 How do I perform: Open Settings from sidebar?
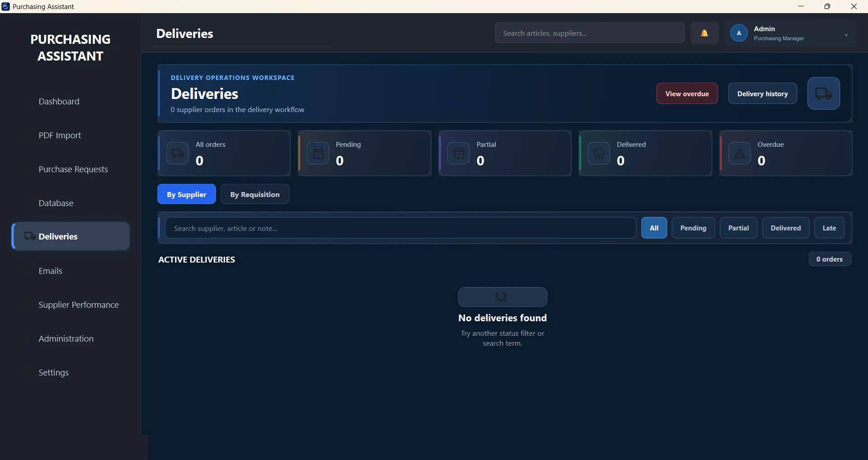[54, 372]
